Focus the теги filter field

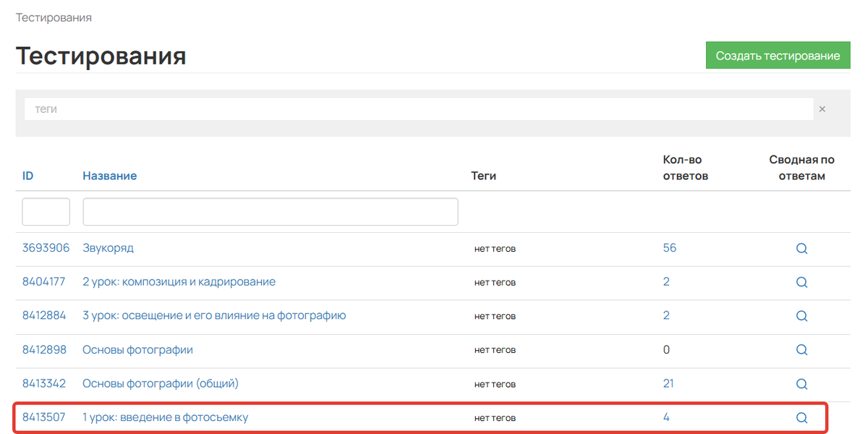coord(418,109)
